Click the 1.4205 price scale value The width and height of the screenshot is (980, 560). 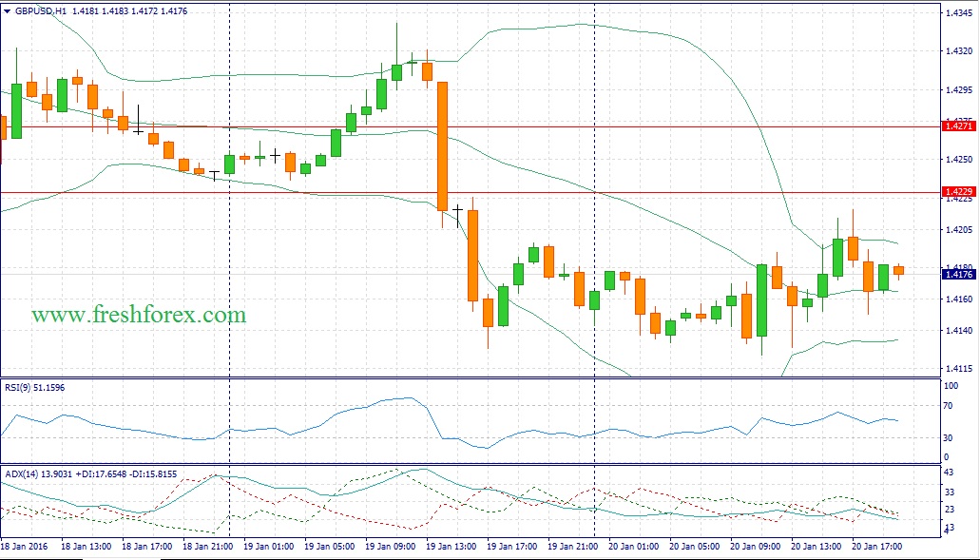956,230
